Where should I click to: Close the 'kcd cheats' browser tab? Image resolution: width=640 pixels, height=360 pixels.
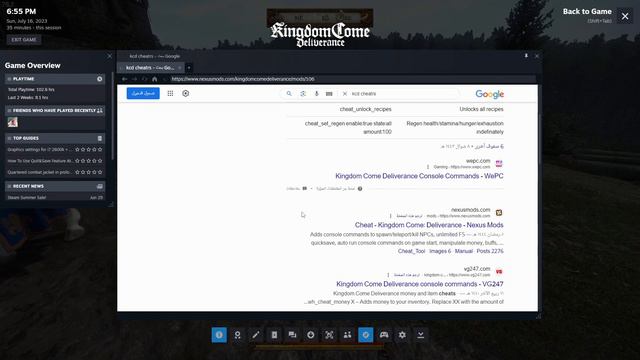180,68
